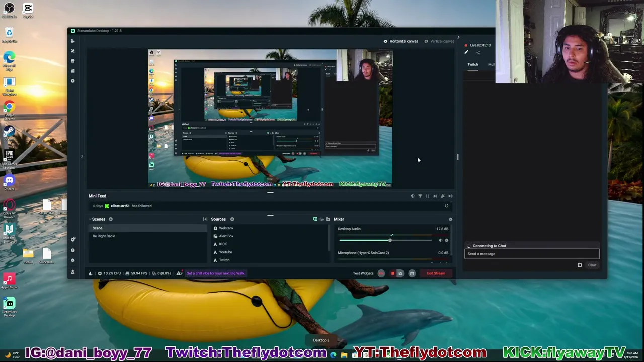Open chat settings gear icon
The image size is (644, 362).
580,265
